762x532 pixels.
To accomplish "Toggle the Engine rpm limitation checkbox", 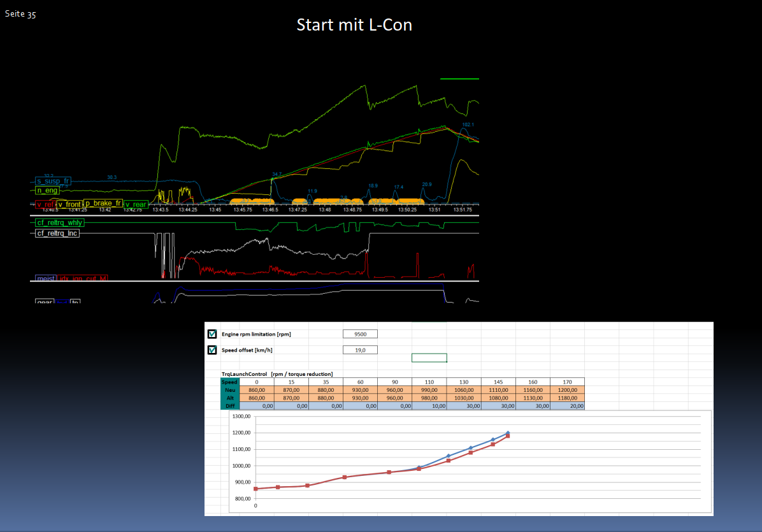I will [x=212, y=334].
